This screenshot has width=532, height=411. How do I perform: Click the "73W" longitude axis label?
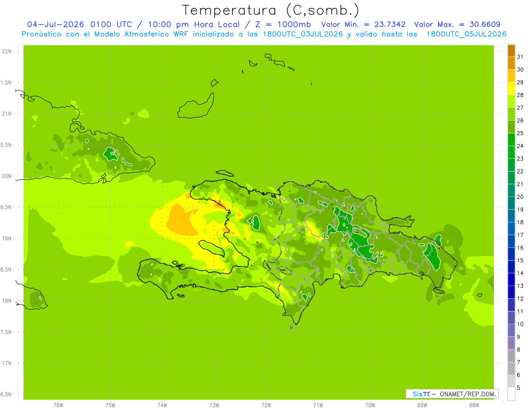click(x=214, y=405)
